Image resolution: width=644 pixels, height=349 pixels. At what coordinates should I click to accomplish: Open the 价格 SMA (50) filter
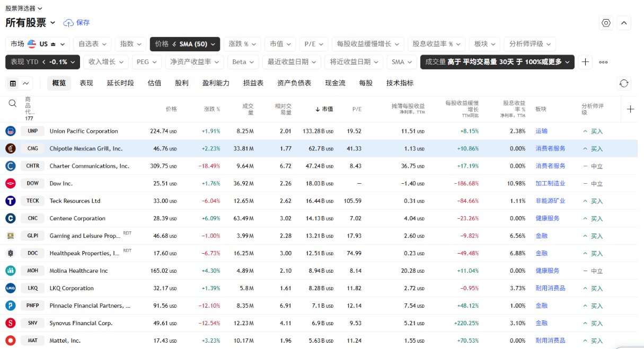coord(184,44)
